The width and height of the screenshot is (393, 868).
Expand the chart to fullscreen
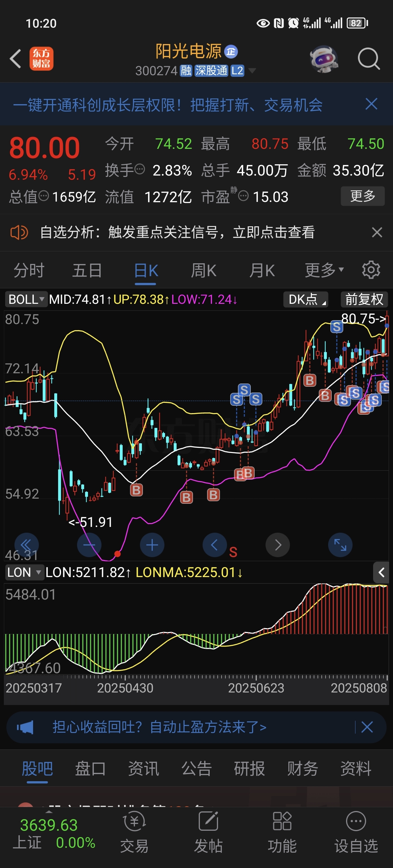coord(340,545)
